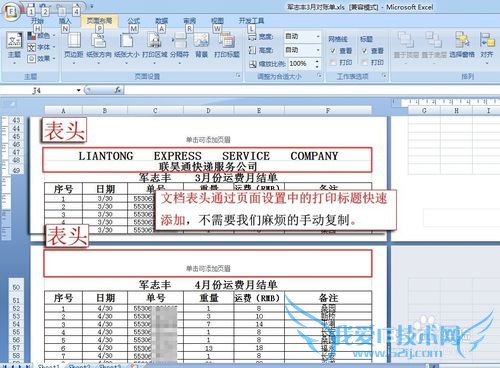Image resolution: width=500 pixels, height=368 pixels.
Task: Switch to the View (视图) tab
Action: click(x=217, y=21)
